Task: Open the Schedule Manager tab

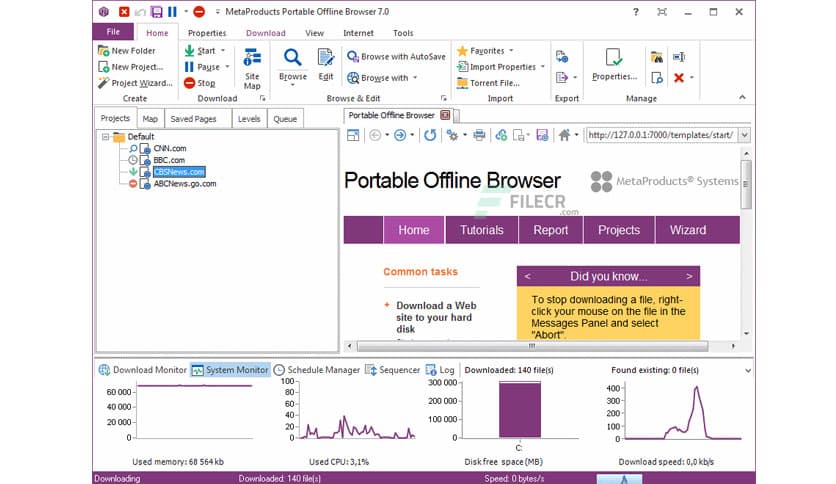Action: click(317, 370)
